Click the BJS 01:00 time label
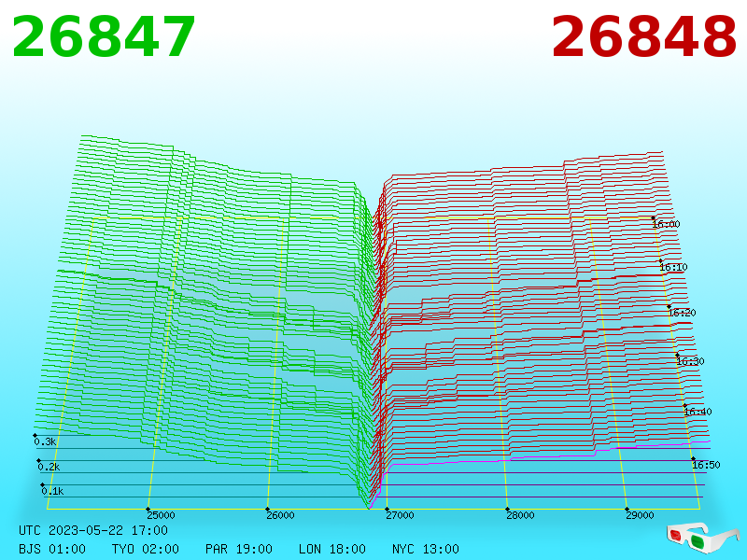 tap(52, 549)
